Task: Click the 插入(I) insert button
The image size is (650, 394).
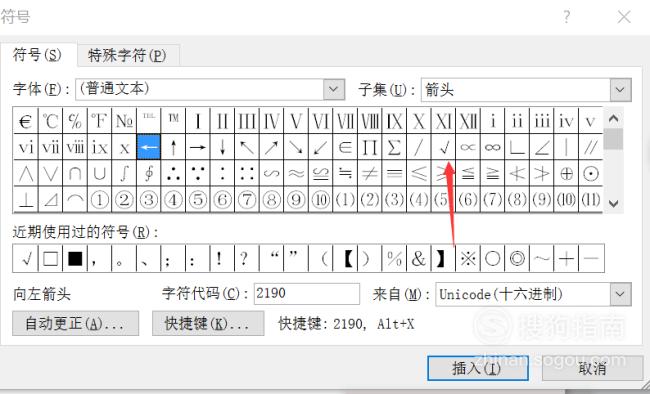Action: [x=478, y=368]
